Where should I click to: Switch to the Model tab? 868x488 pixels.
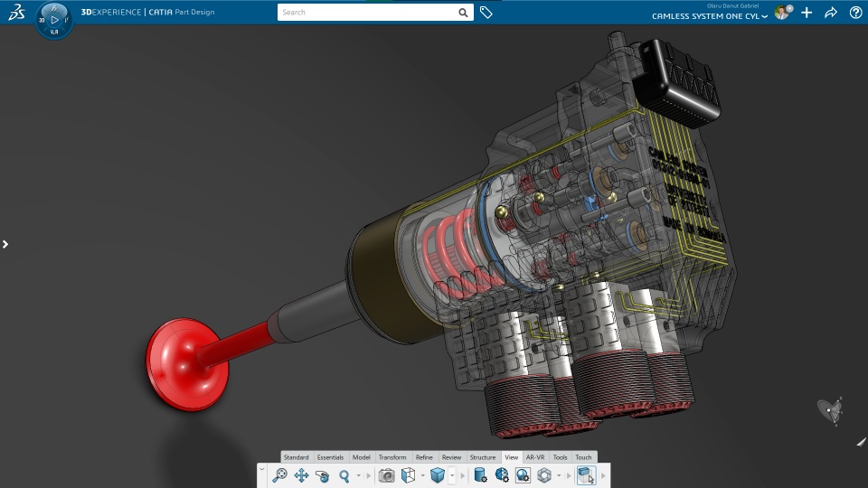(362, 457)
